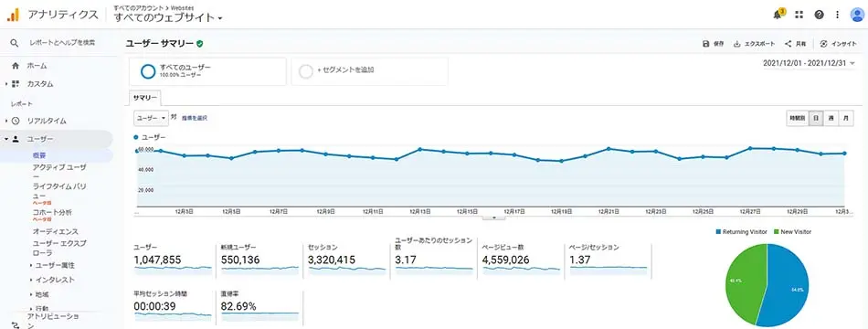This screenshot has width=868, height=329.
Task: Expand ユーザー属性 submenu
Action: pyautogui.click(x=31, y=265)
